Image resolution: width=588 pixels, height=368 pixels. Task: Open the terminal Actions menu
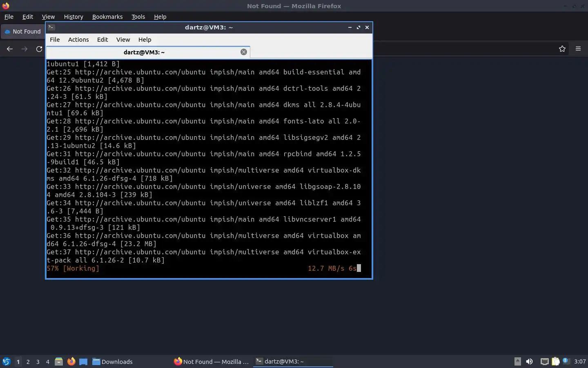pyautogui.click(x=78, y=40)
